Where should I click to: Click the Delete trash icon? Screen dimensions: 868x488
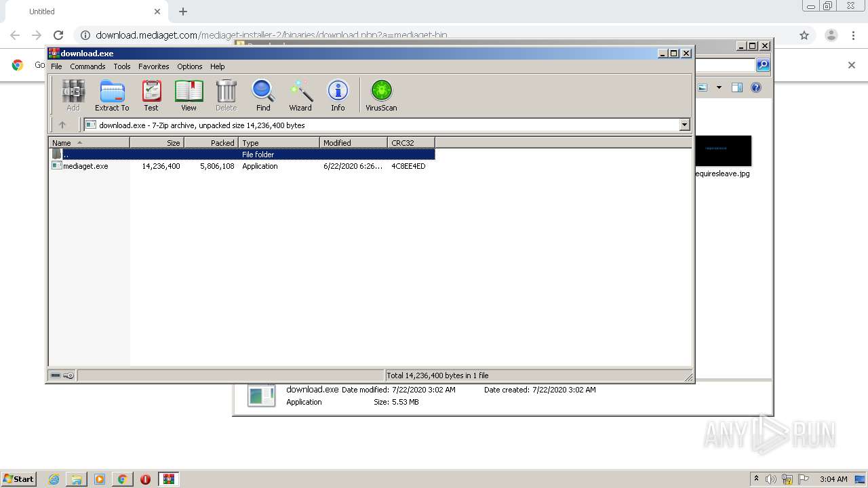(226, 95)
